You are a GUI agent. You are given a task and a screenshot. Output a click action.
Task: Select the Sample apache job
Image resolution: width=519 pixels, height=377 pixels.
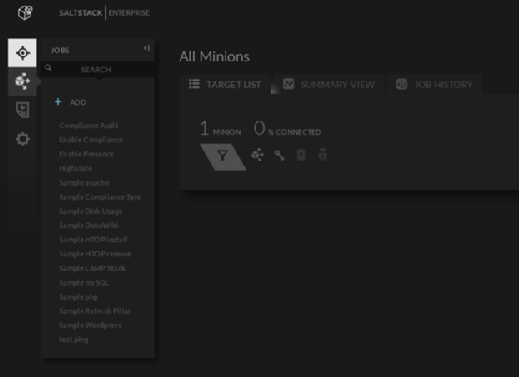pyautogui.click(x=84, y=183)
